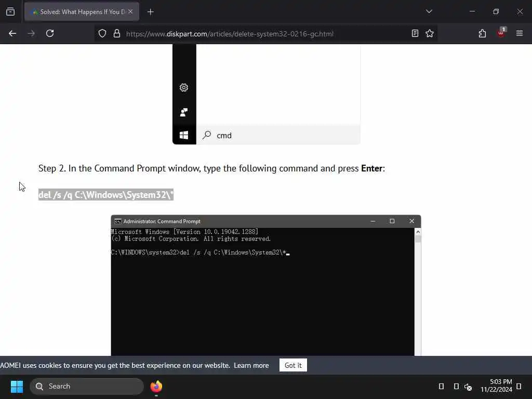Dismiss cookie notice with Got it

(293, 365)
